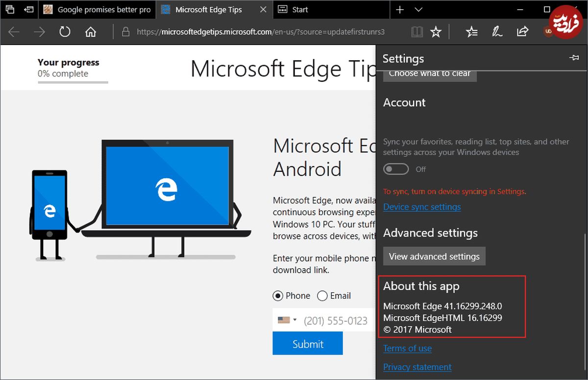The height and width of the screenshot is (380, 588).
Task: Go back using the back arrow
Action: (14, 32)
